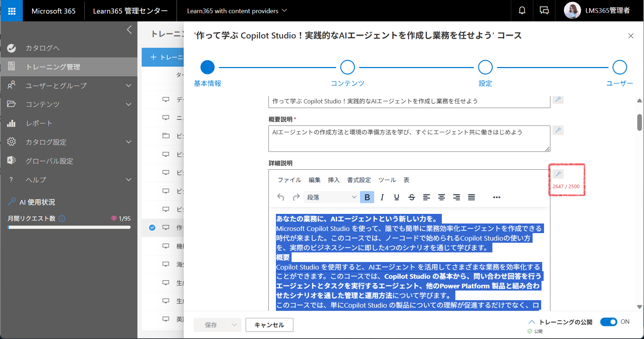644x339 pixels.
Task: Open the 編集 editor menu
Action: pos(314,180)
